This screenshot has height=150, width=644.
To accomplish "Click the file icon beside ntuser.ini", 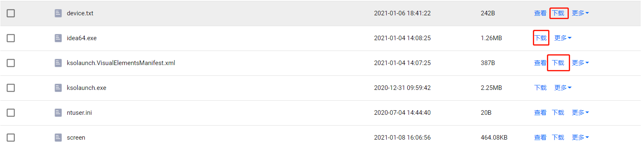I will coord(58,113).
